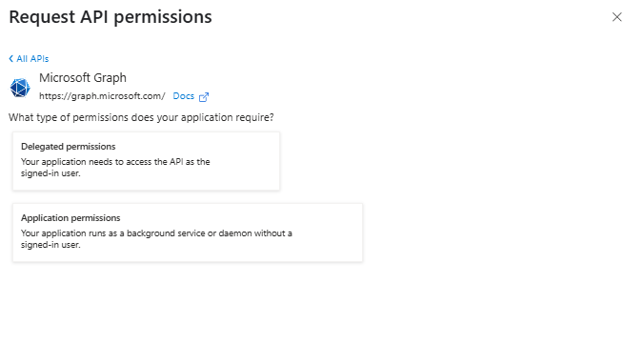Click the Request API permissions panel title

coord(111,17)
